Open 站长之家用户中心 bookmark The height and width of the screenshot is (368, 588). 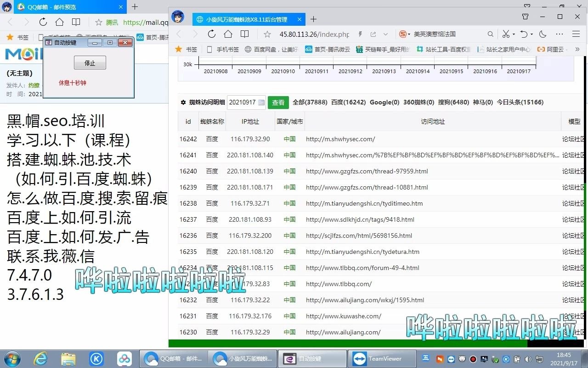(x=504, y=49)
